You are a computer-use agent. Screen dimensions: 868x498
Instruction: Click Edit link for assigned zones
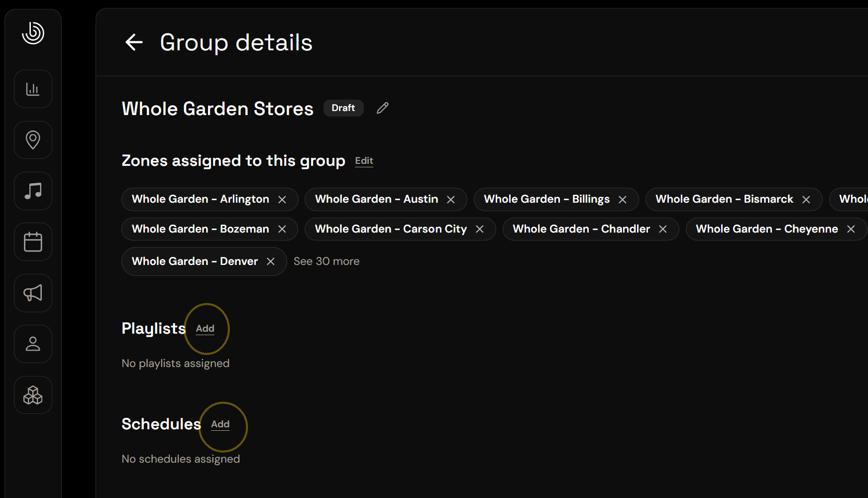click(x=364, y=161)
